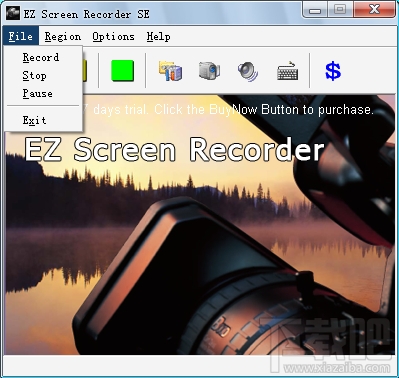Click the speaker audio settings icon
Screen dimensions: 399x378
248,71
